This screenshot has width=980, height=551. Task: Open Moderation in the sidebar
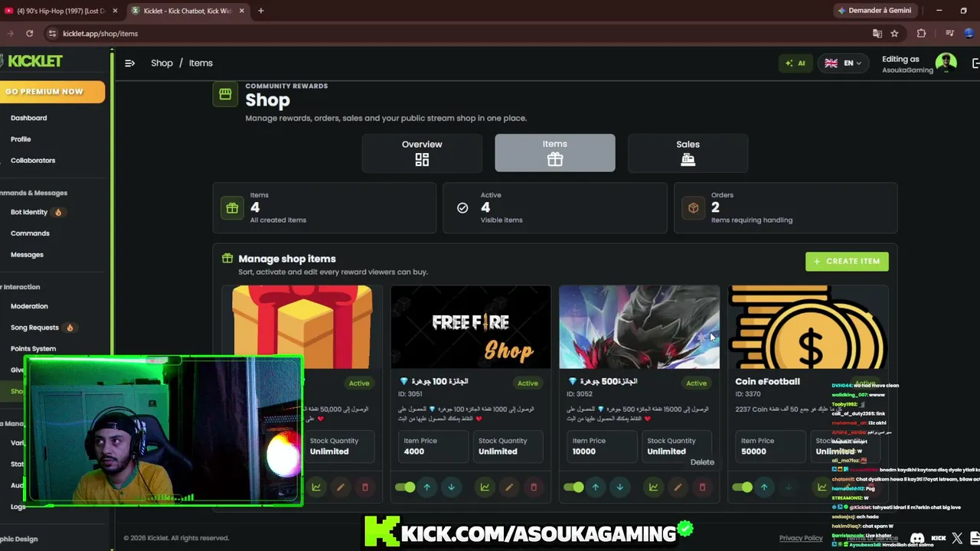tap(29, 306)
